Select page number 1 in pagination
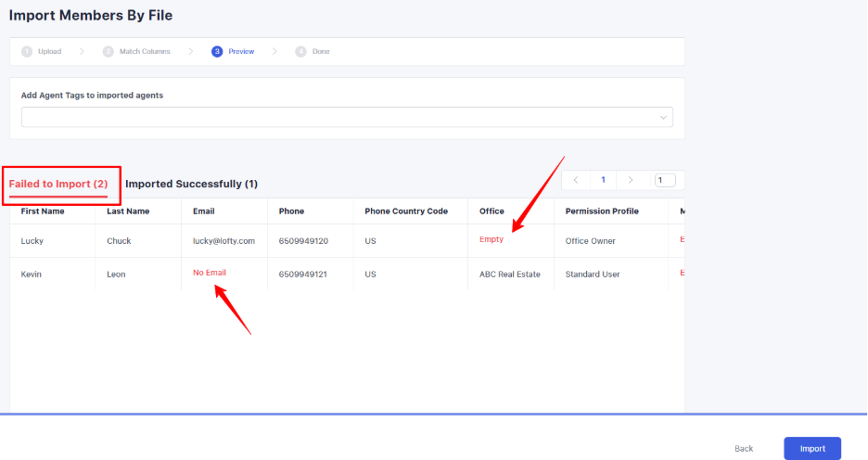The image size is (868, 460). point(603,180)
